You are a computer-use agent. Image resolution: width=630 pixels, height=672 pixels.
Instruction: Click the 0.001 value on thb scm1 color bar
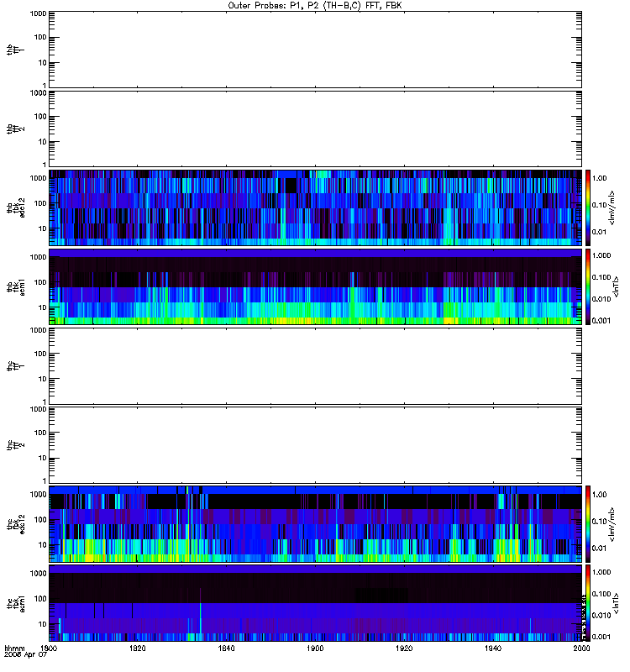click(x=601, y=321)
